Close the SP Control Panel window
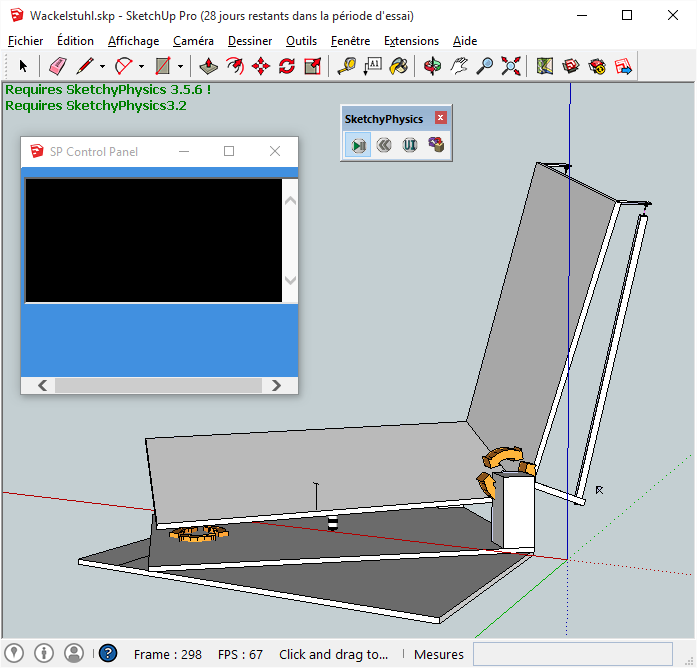 point(275,152)
